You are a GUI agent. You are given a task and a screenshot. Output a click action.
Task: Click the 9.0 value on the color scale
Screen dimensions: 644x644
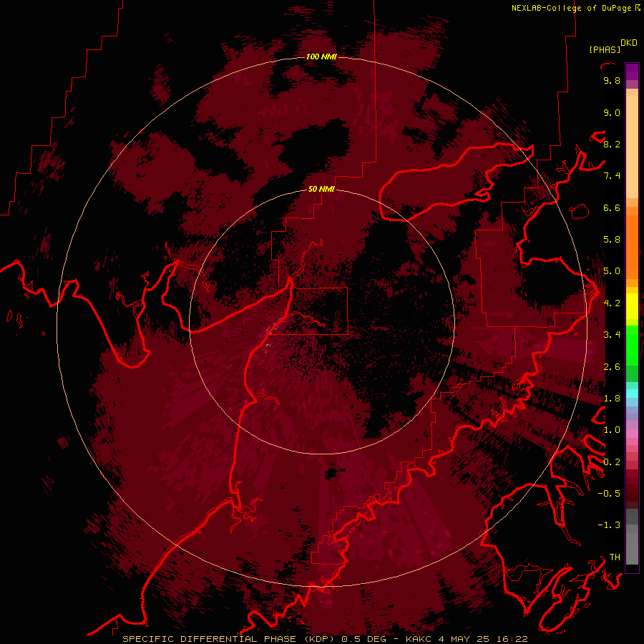coord(612,112)
